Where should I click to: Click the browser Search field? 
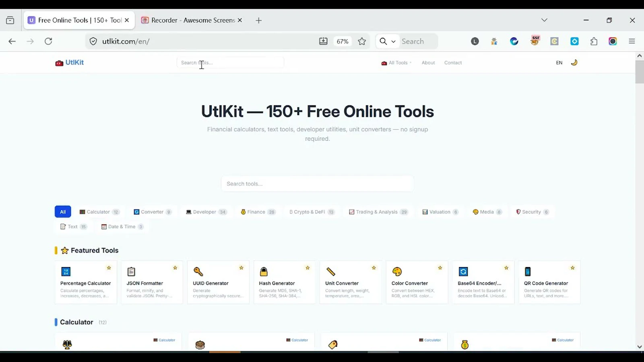[x=418, y=41]
